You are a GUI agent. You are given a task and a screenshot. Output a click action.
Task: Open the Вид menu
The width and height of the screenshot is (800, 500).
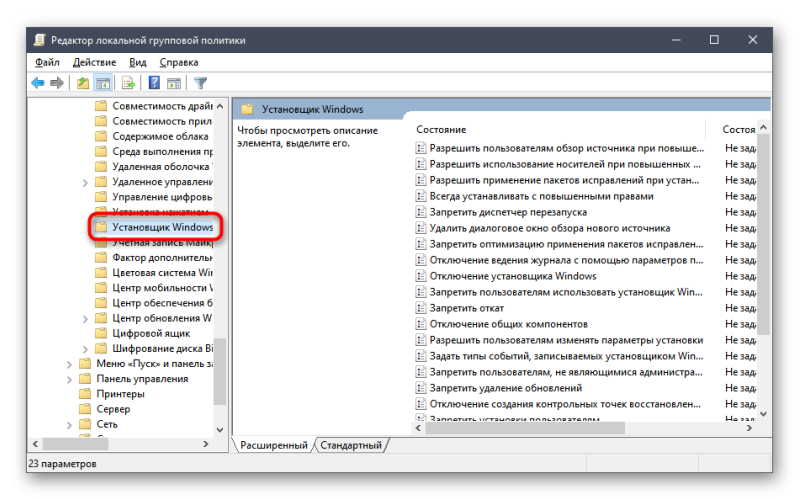[137, 62]
